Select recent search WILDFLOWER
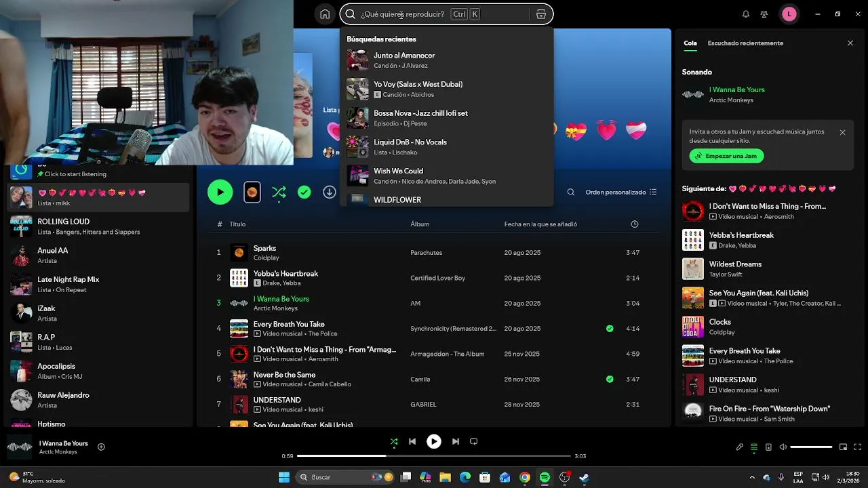 446,199
